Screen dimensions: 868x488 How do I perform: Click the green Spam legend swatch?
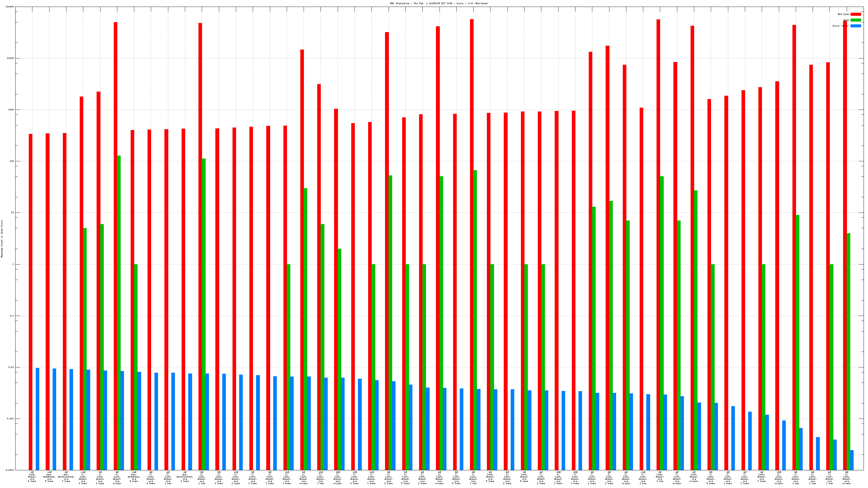tap(855, 20)
